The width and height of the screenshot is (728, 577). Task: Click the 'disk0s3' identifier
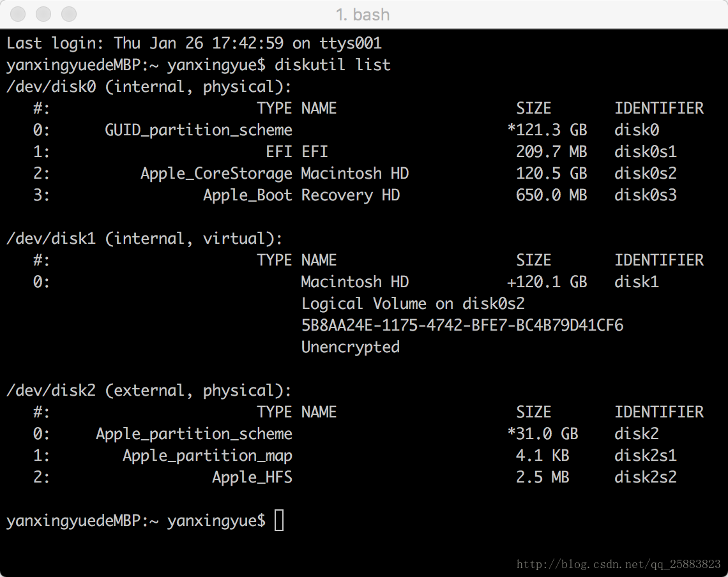(x=646, y=195)
